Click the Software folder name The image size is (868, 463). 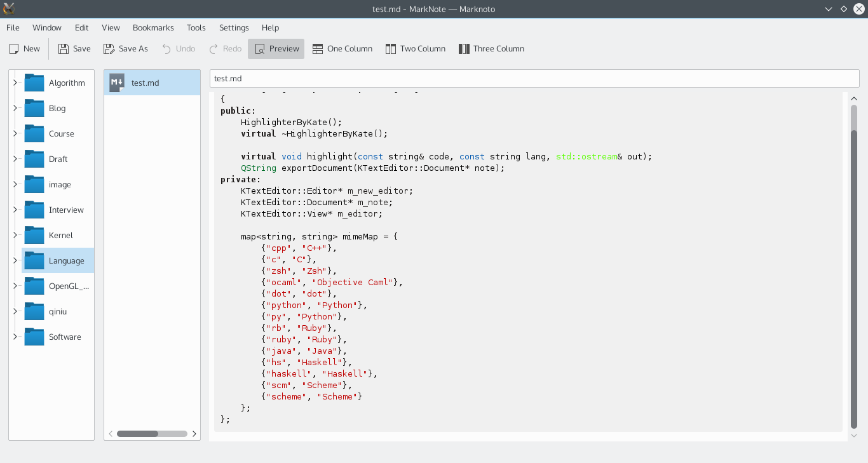65,337
